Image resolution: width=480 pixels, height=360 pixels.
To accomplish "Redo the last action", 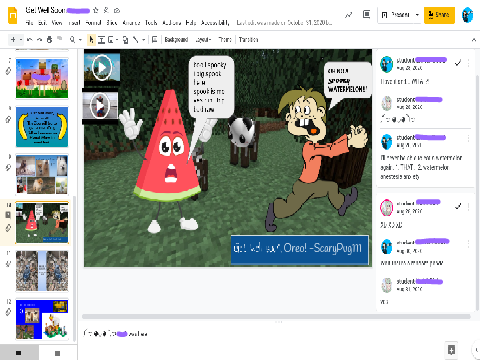I will (x=39, y=40).
